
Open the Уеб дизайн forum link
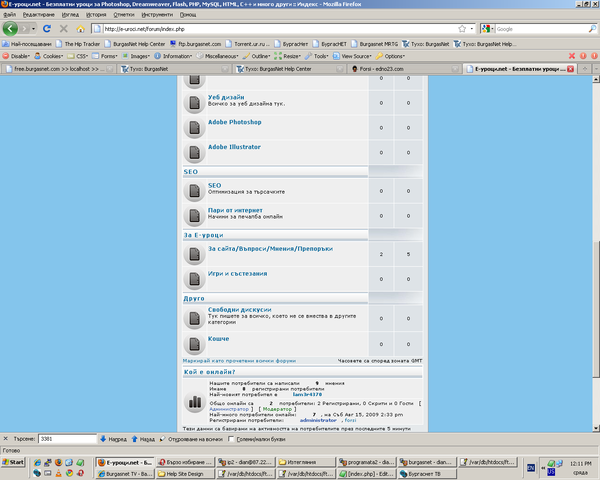click(x=226, y=97)
